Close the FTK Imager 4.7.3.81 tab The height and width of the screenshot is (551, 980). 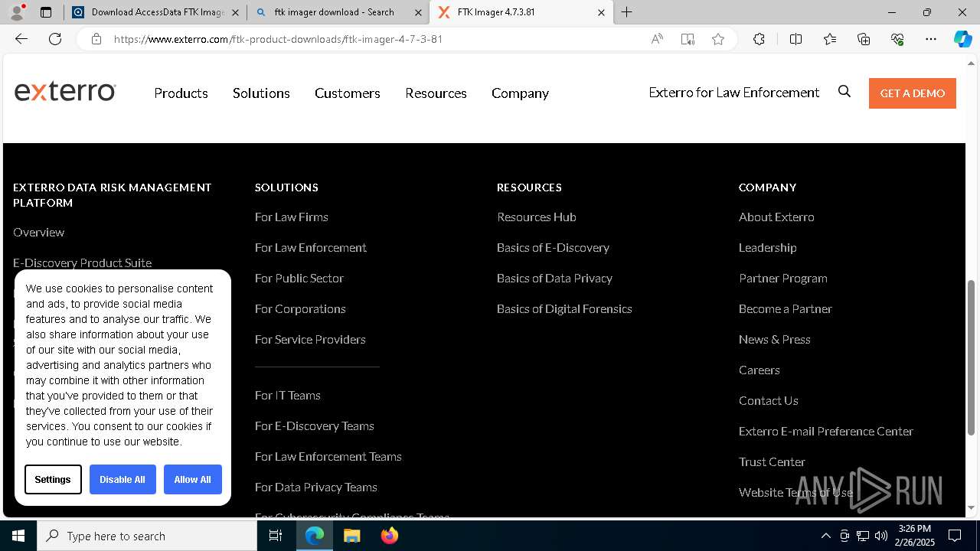(x=601, y=12)
